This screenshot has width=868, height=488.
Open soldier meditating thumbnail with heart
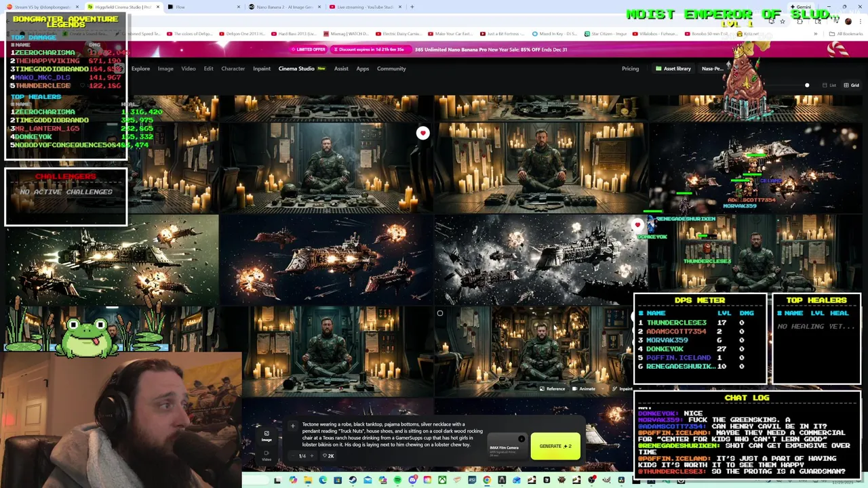tap(326, 167)
